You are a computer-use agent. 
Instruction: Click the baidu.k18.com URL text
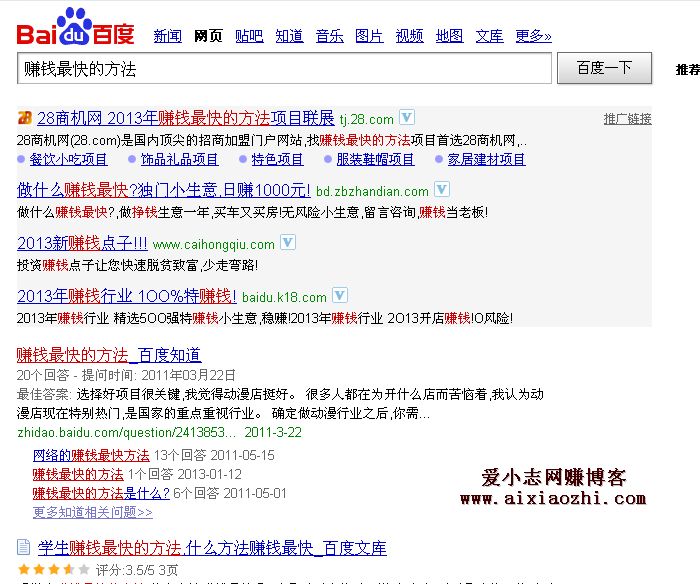coord(284,297)
